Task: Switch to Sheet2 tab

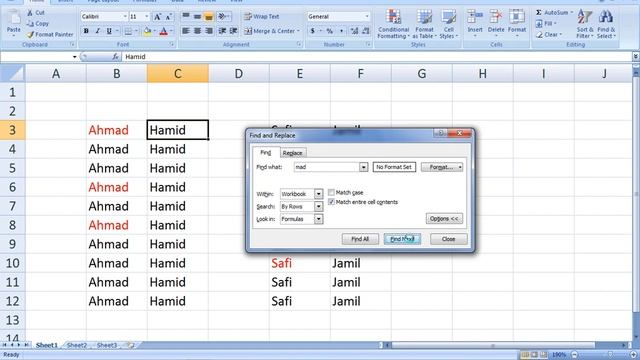Action: (77, 345)
